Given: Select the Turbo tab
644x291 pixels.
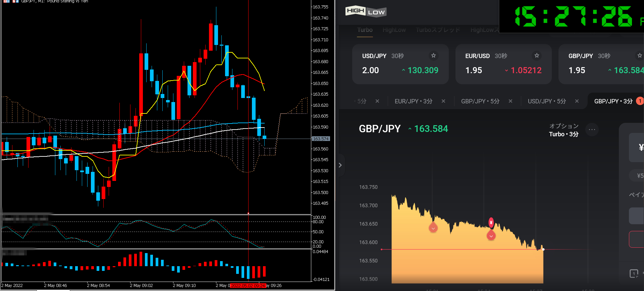Looking at the screenshot, I should [365, 30].
